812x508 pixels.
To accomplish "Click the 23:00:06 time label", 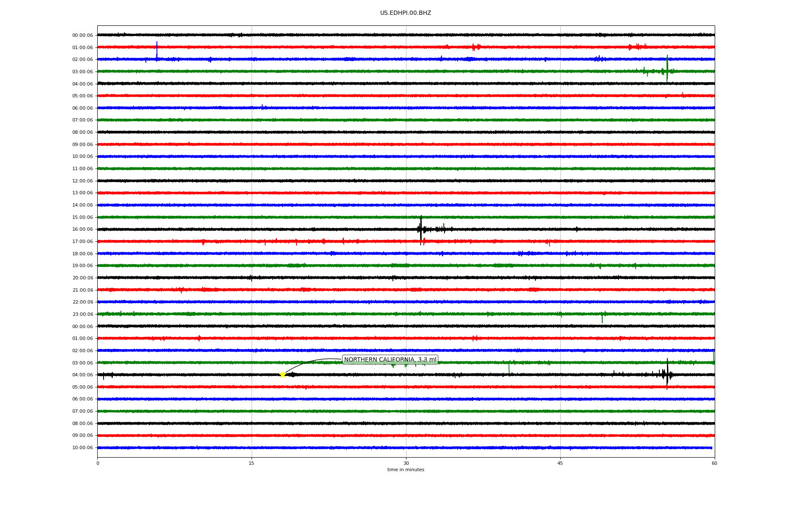I will pos(82,315).
